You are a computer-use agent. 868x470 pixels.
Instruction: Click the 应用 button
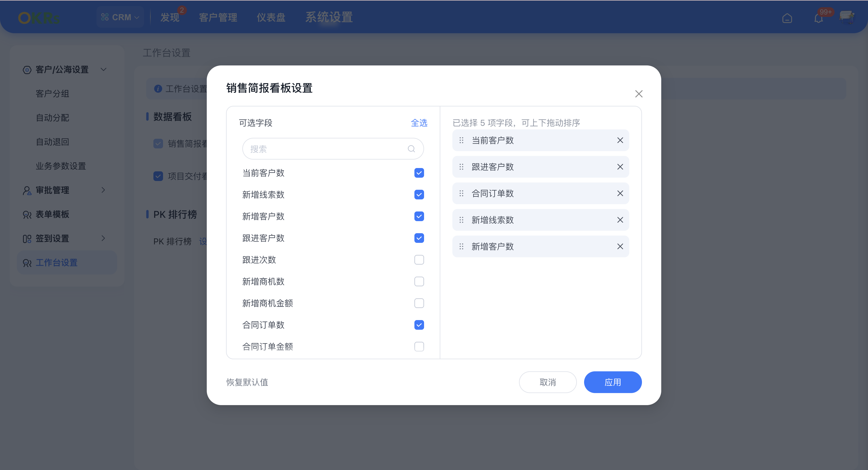(613, 382)
